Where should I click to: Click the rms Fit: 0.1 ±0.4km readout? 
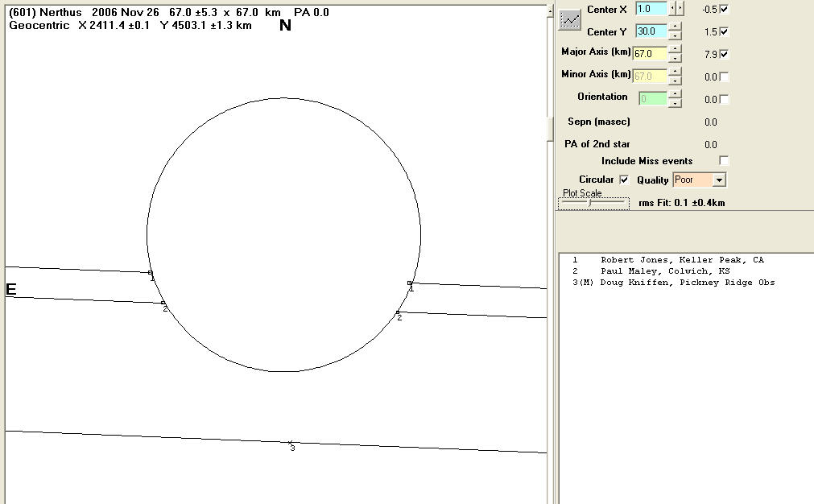coord(682,203)
